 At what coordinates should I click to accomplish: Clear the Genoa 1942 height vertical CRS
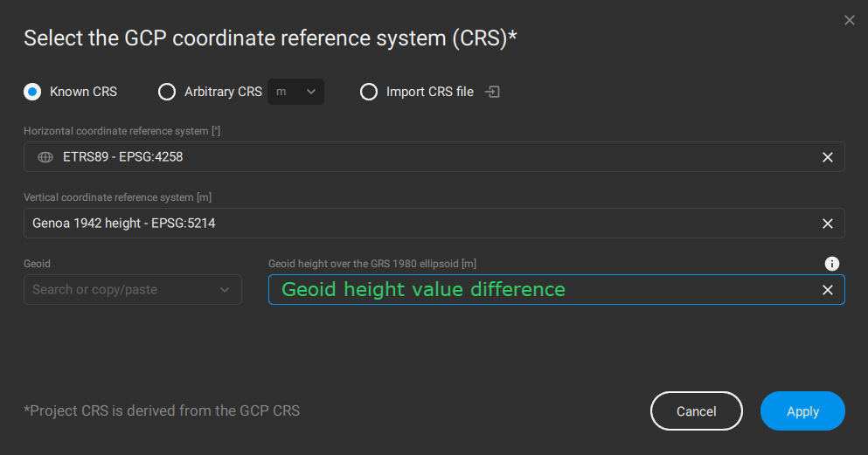(x=827, y=224)
